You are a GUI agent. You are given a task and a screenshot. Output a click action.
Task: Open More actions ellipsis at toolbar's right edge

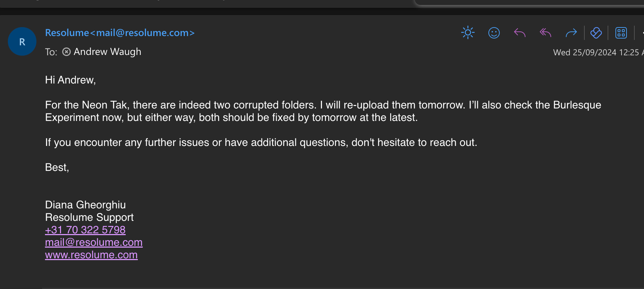(x=642, y=33)
